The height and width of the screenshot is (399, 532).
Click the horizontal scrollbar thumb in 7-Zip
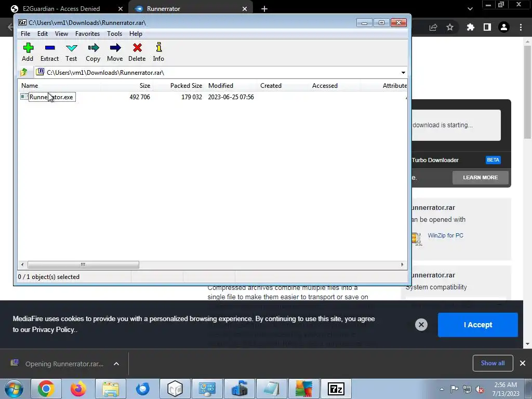coord(83,264)
